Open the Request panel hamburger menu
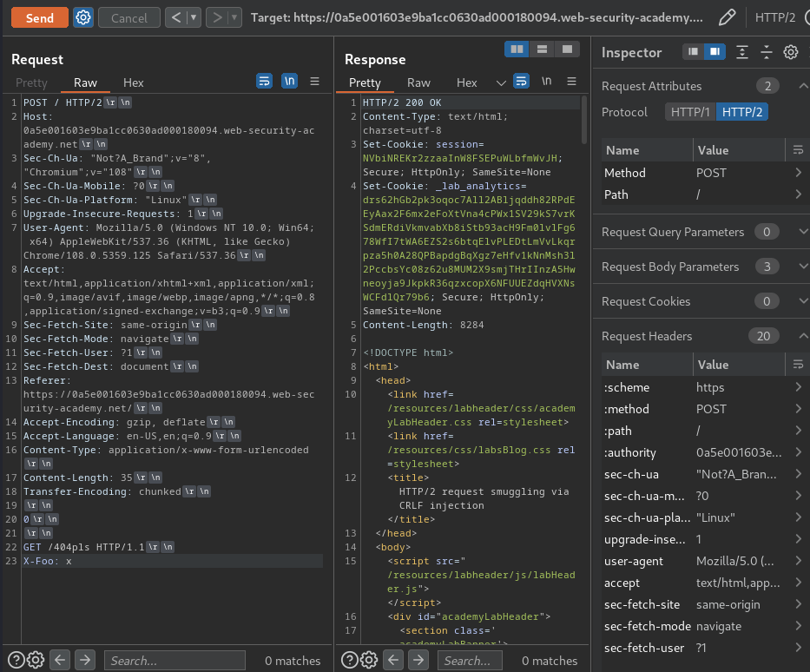The height and width of the screenshot is (672, 810). click(314, 81)
